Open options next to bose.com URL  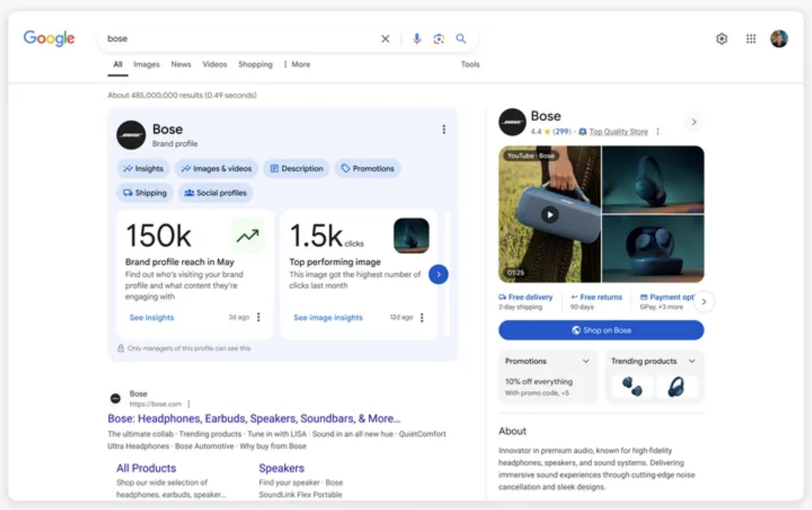[189, 404]
